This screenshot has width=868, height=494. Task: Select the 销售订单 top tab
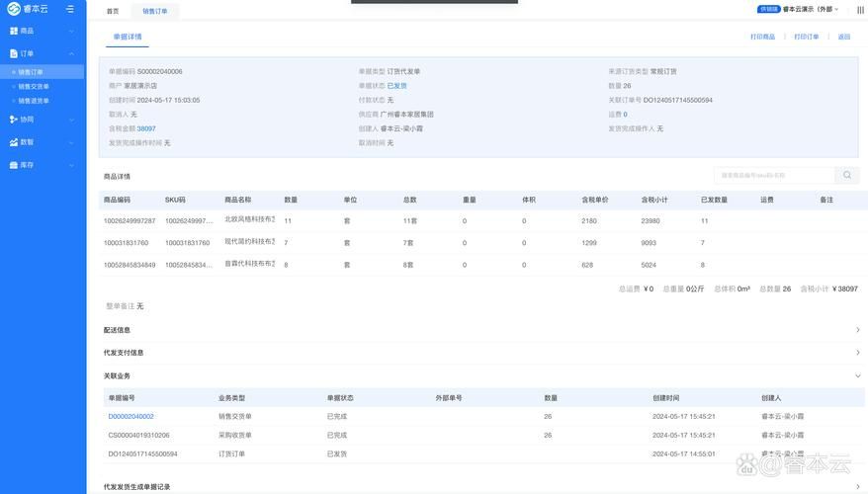click(x=155, y=11)
